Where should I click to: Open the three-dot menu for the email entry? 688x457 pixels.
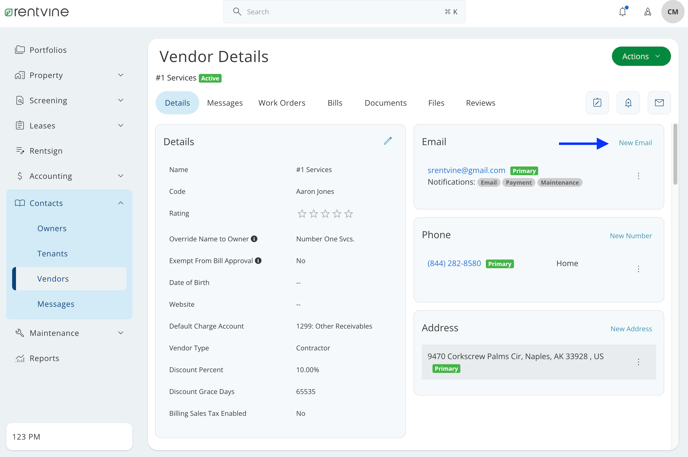pos(638,176)
